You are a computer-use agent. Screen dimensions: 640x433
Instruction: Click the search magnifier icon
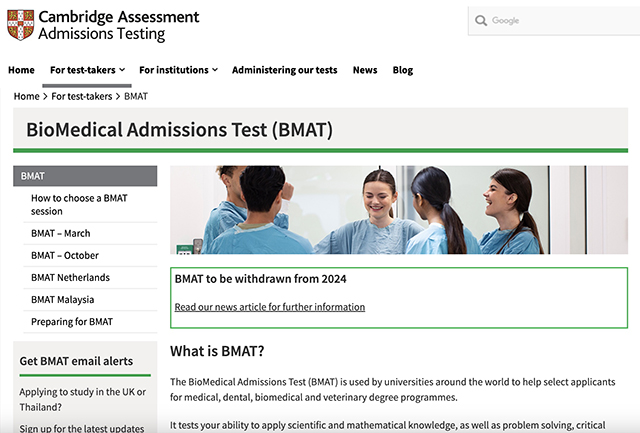click(481, 21)
